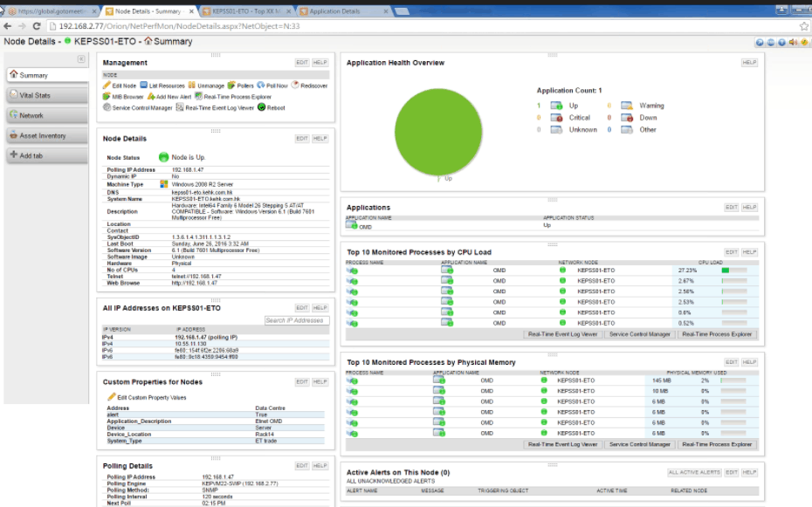Launch the Real-Time Process Explorer icon

click(199, 96)
